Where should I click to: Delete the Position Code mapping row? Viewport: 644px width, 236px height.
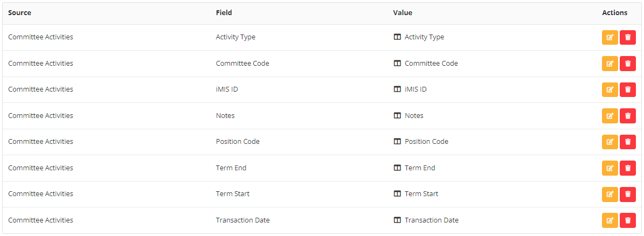pos(627,142)
